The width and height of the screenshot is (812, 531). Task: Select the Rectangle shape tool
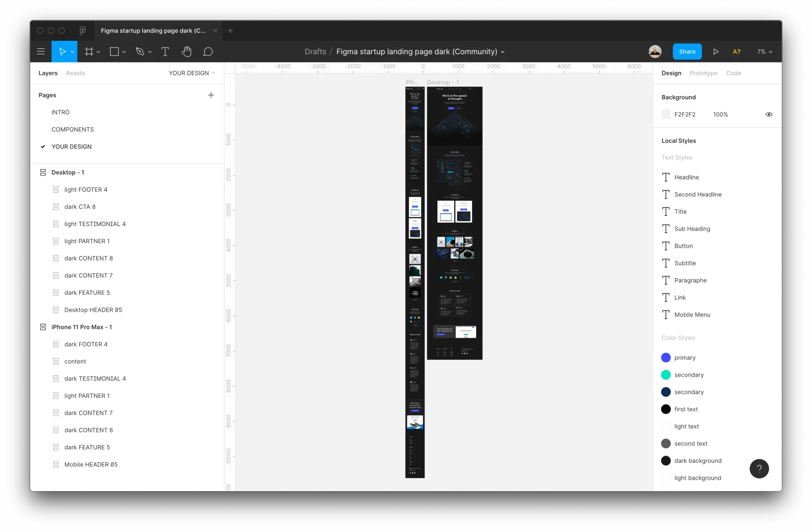pos(114,52)
